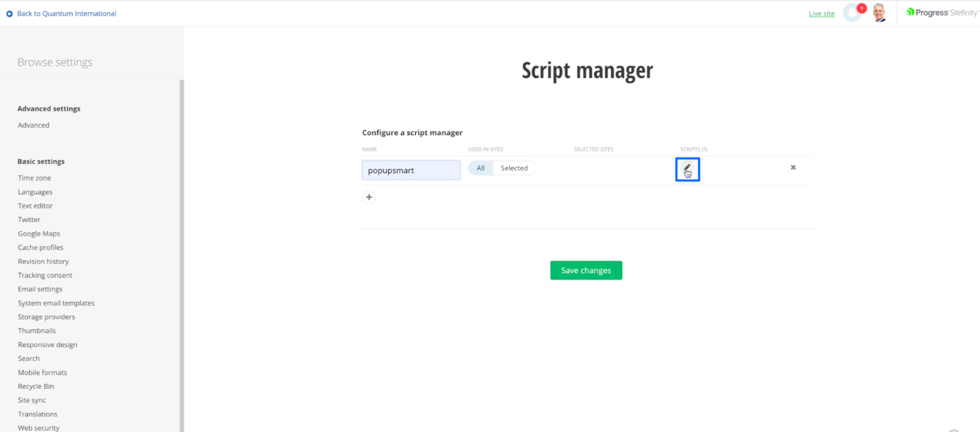This screenshot has height=432, width=980.
Task: Open Time zone settings
Action: point(35,178)
